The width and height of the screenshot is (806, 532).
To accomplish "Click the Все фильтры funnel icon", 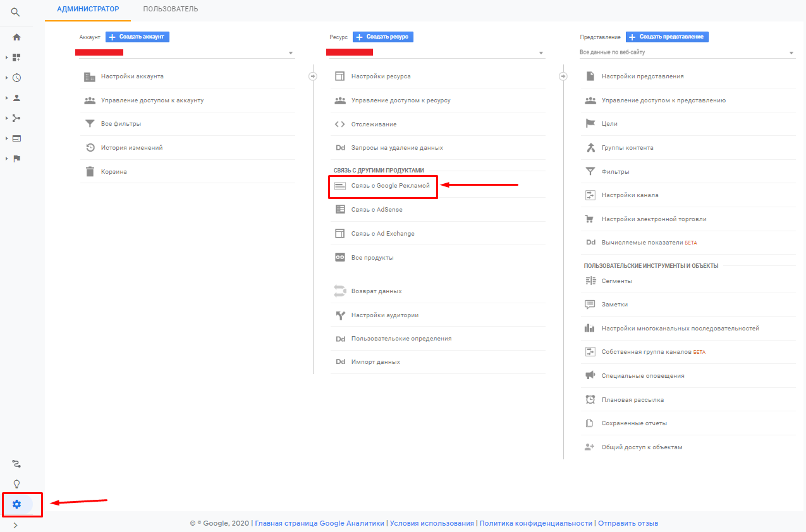I will 90,124.
